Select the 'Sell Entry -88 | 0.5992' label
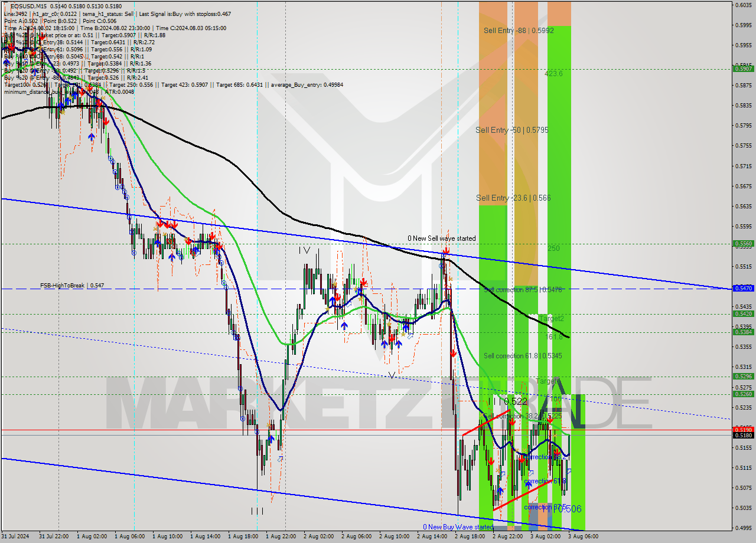 pyautogui.click(x=519, y=30)
